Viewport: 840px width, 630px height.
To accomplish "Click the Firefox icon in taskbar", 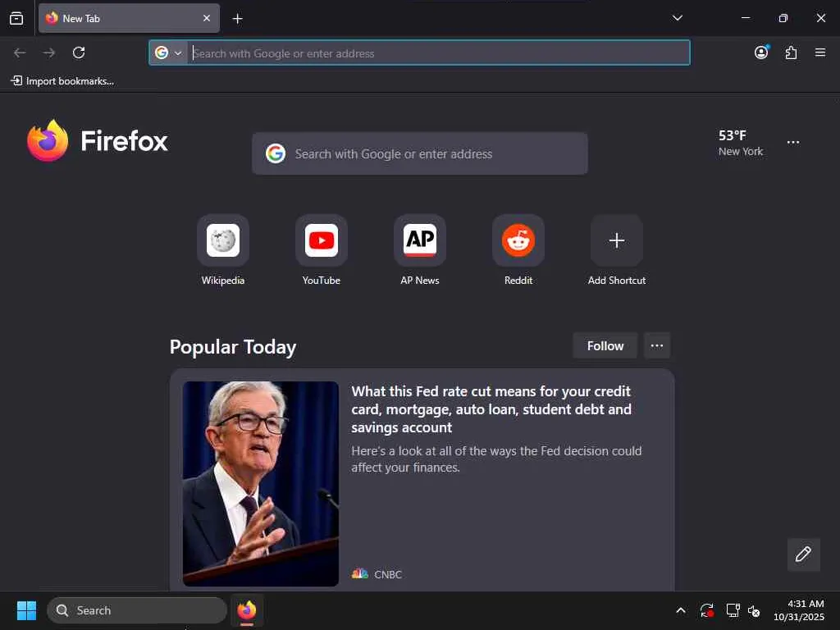I will point(247,610).
